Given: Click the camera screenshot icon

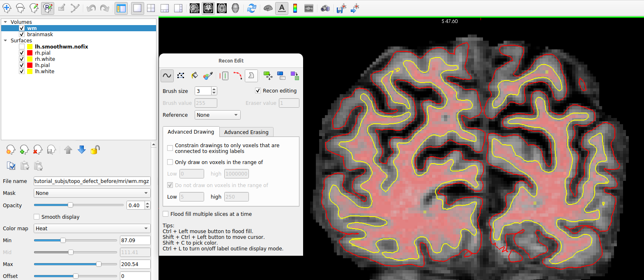Looking at the screenshot, I should [x=325, y=8].
